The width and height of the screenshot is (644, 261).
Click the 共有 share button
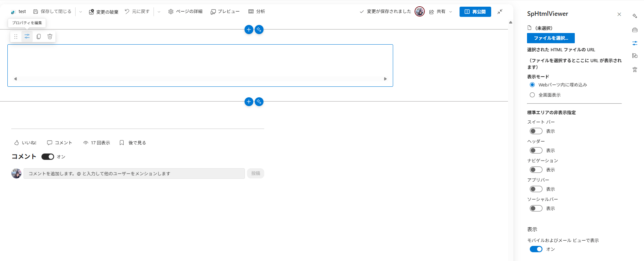tap(437, 12)
